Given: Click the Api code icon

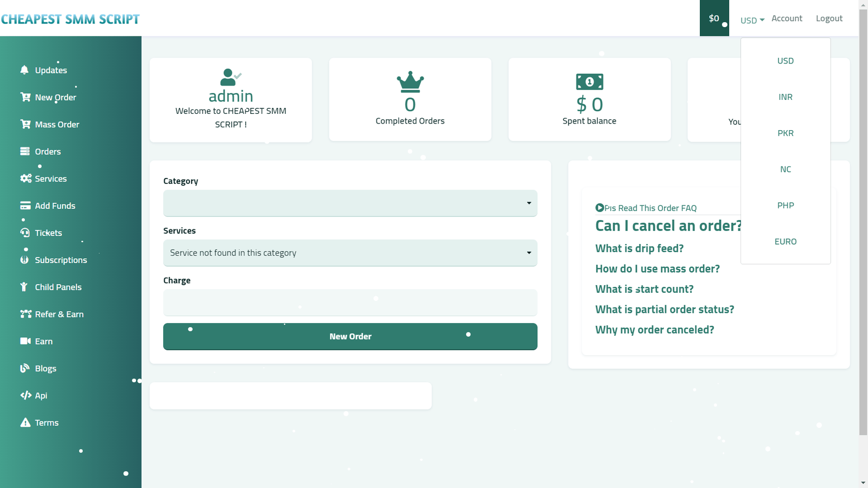Looking at the screenshot, I should (x=25, y=395).
